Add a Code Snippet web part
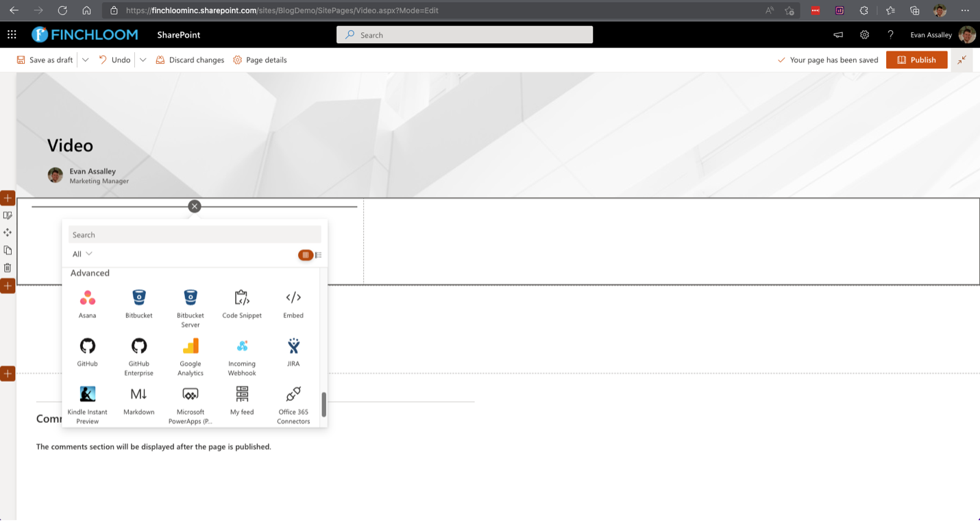The width and height of the screenshot is (980, 523). 242,304
